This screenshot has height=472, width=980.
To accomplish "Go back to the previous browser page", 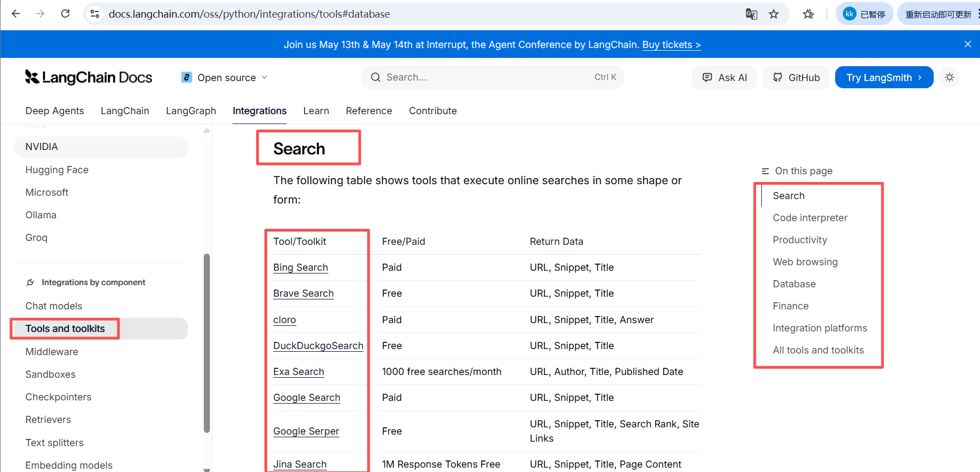I will click(x=16, y=14).
